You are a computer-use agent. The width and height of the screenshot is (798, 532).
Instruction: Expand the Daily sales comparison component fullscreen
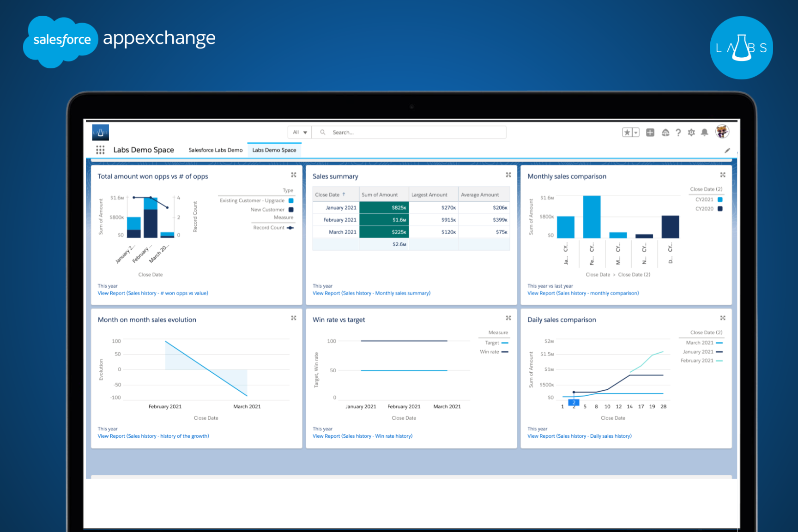pyautogui.click(x=723, y=318)
